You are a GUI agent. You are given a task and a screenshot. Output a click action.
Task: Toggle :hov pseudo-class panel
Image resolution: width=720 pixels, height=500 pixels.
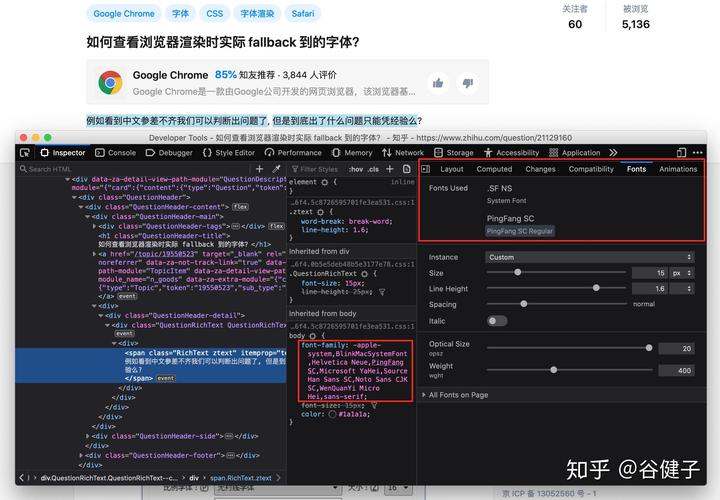pyautogui.click(x=356, y=169)
